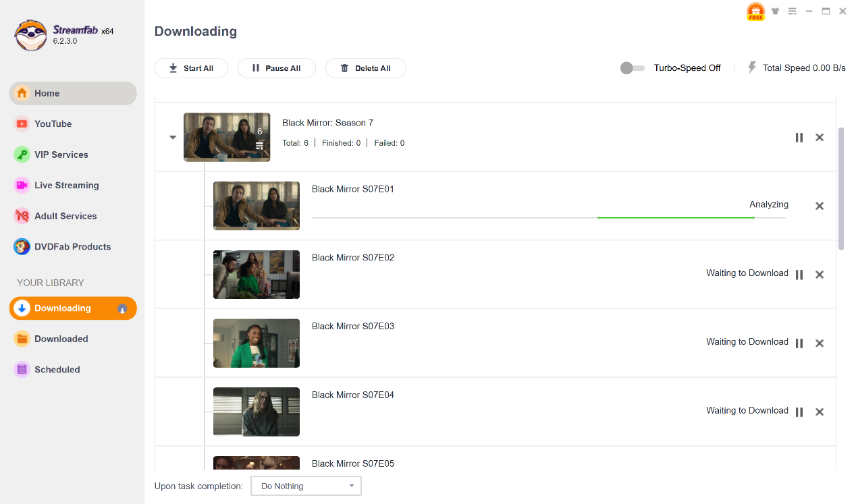
Task: Click the StreamFab sloth logo
Action: [x=30, y=35]
